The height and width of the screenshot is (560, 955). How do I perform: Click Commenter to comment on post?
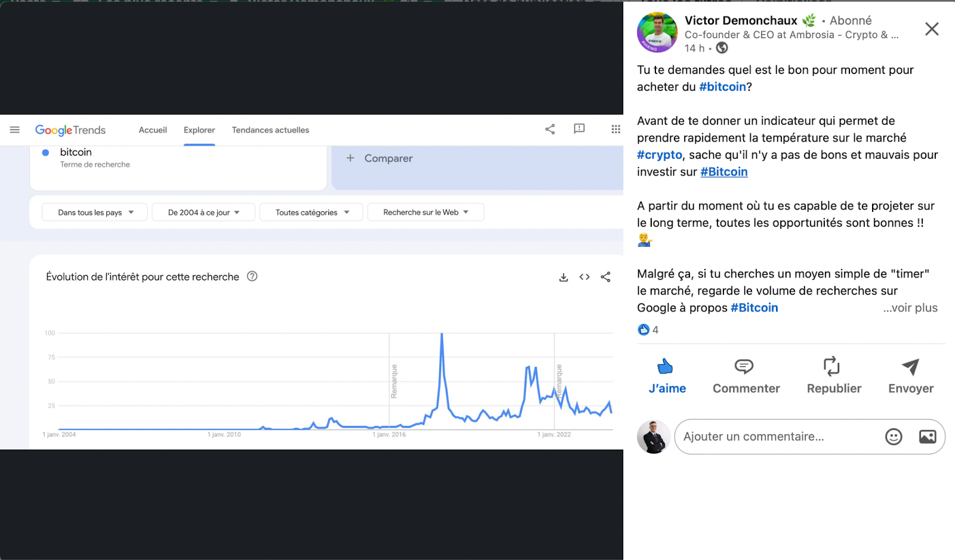745,376
